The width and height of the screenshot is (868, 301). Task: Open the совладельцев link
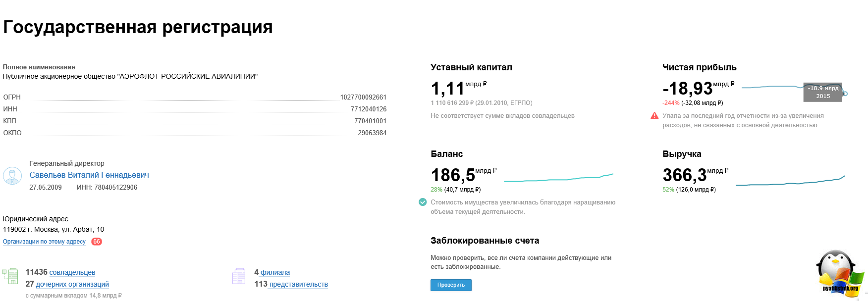[72, 272]
